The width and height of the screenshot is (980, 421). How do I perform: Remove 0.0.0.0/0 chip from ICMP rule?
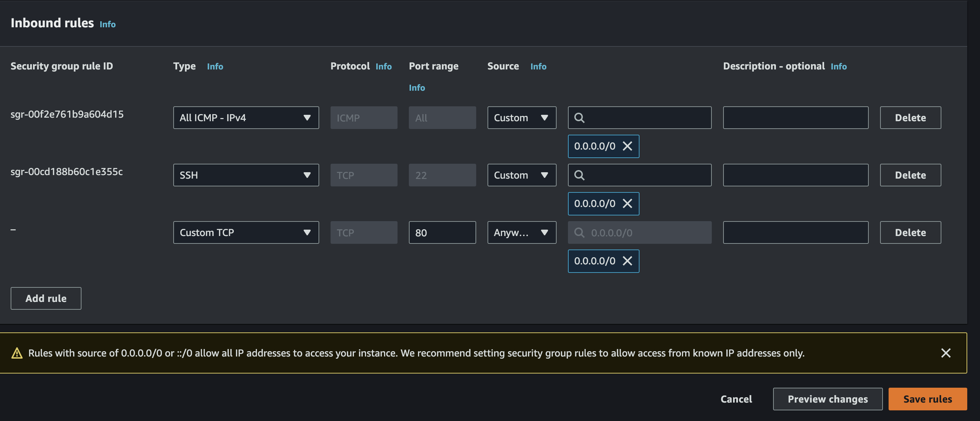point(627,146)
